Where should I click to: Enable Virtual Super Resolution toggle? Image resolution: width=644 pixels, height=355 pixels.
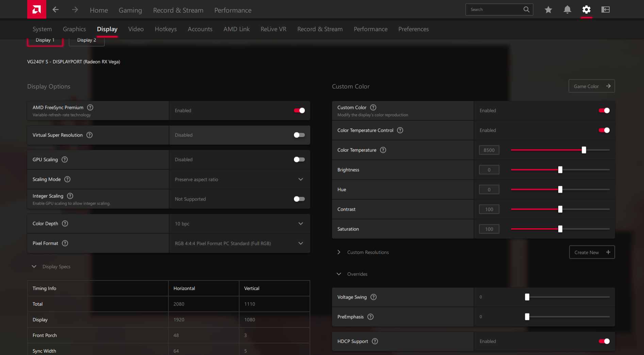click(299, 135)
